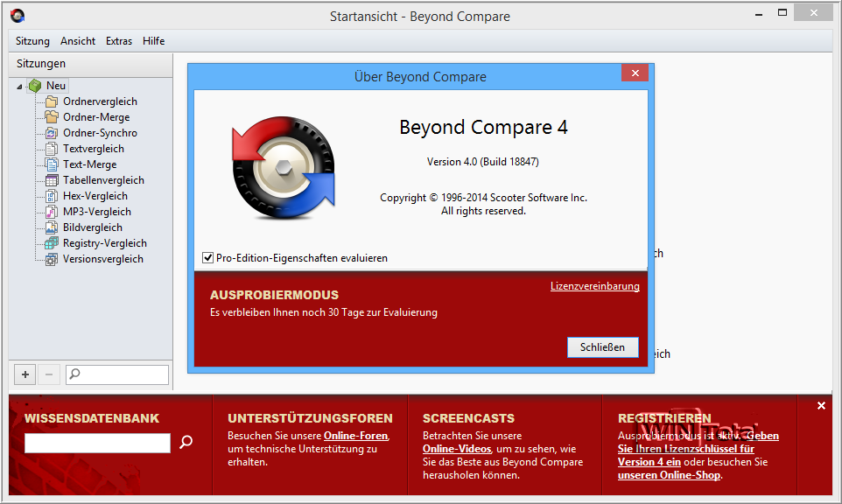The image size is (842, 504).
Task: Click the Text-Merge document icon
Action: (x=52, y=164)
